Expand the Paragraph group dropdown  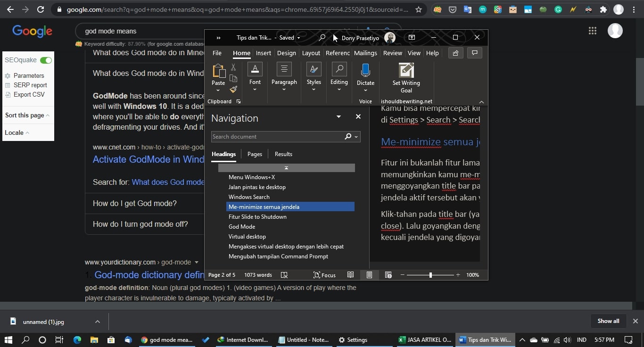point(284,90)
